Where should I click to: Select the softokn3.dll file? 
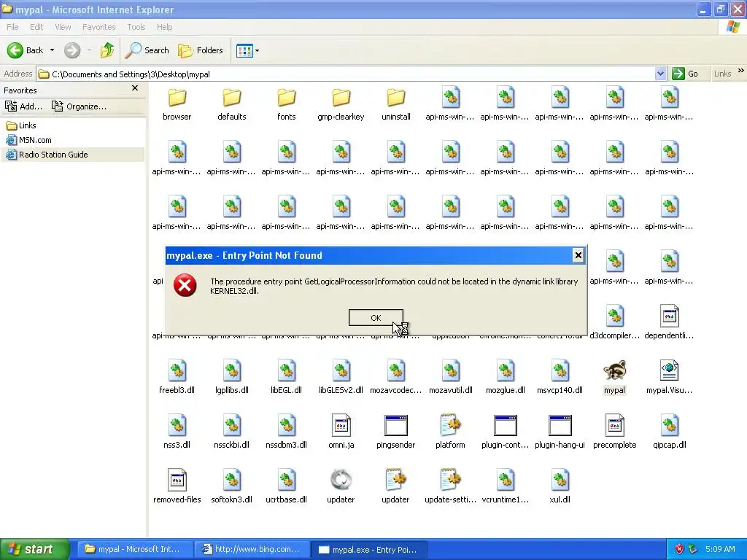click(x=231, y=487)
